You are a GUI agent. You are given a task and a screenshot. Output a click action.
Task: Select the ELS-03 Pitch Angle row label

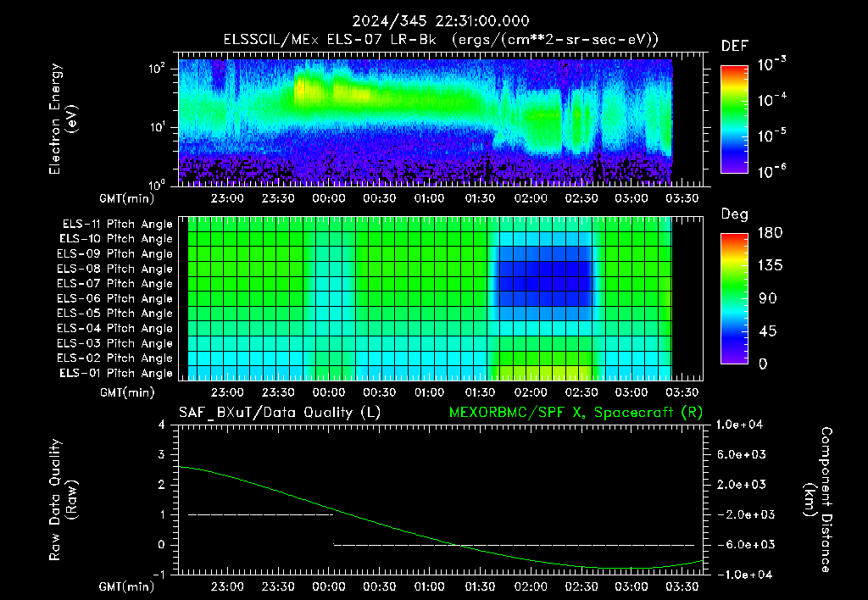pyautogui.click(x=115, y=343)
